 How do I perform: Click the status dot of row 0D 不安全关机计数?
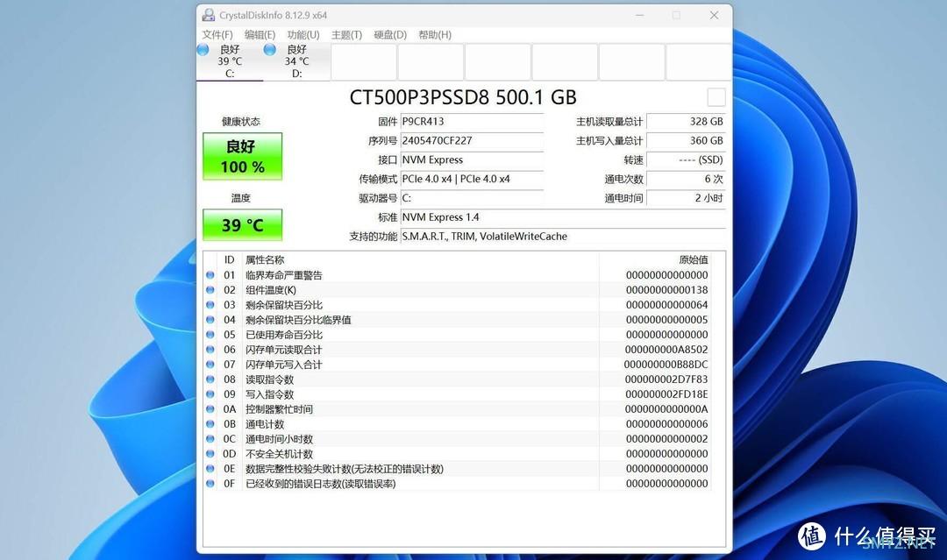[210, 454]
